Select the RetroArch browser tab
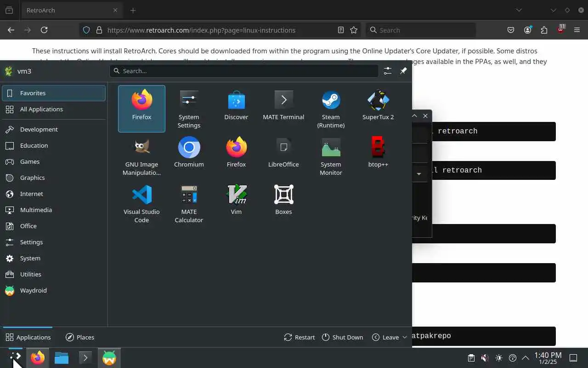This screenshot has height=368, width=588. (x=72, y=10)
